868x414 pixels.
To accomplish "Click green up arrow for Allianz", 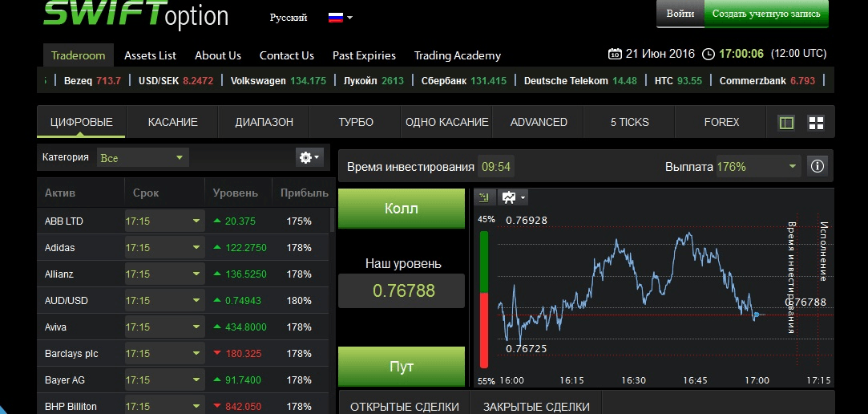I will tap(217, 274).
